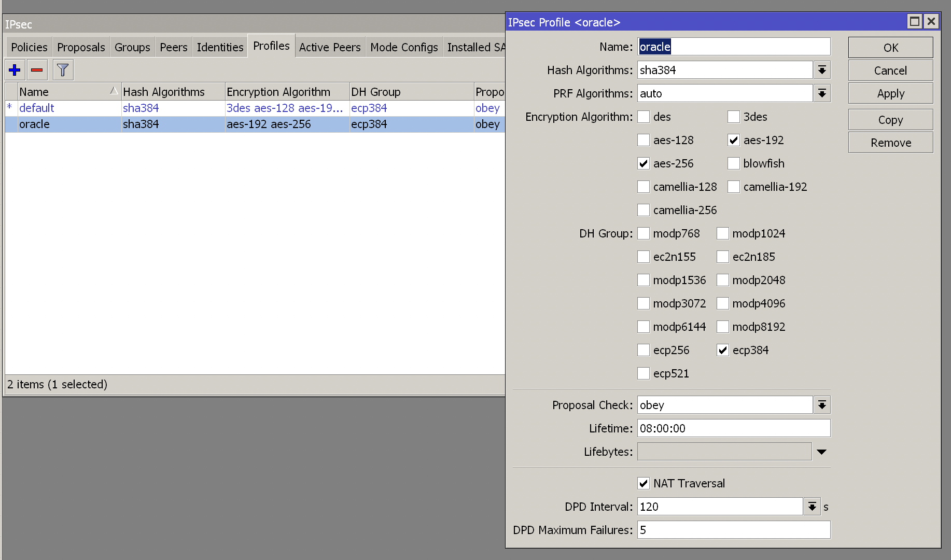This screenshot has width=951, height=560.
Task: Remove the selected IPsec profile
Action: (36, 69)
